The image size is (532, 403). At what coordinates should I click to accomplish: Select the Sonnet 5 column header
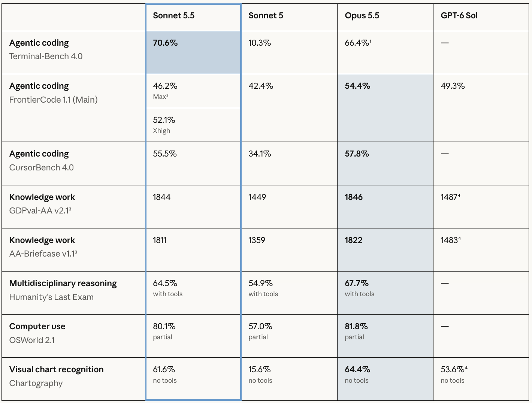(x=289, y=17)
